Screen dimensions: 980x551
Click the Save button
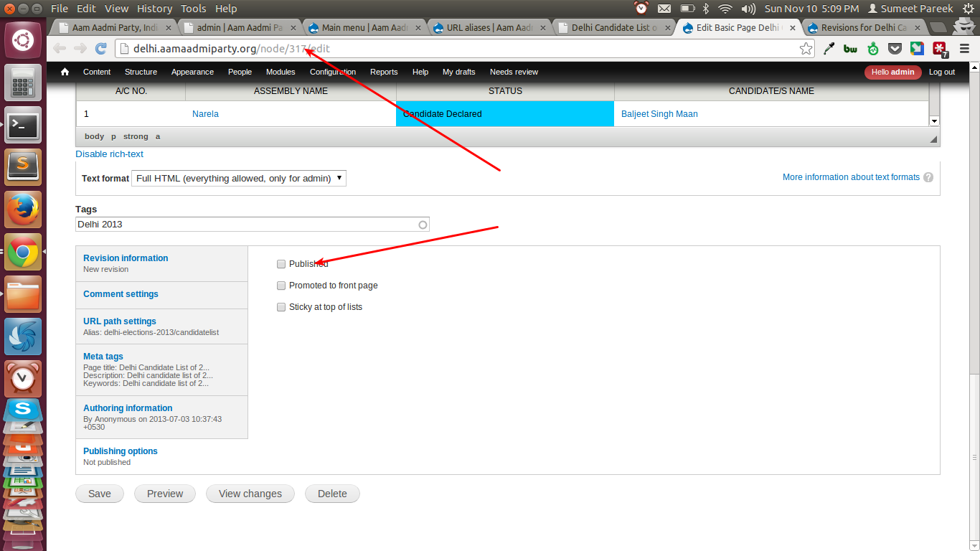100,494
